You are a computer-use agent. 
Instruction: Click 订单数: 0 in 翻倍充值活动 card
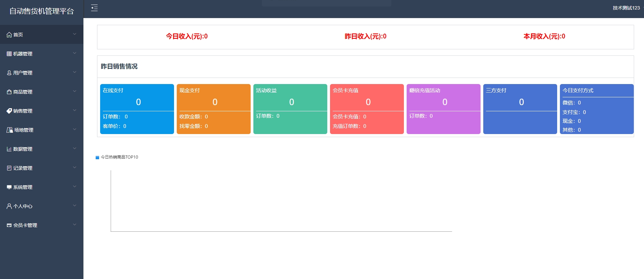coord(421,116)
